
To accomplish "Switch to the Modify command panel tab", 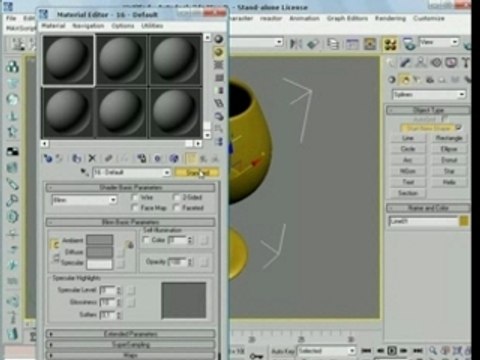I will [405, 63].
